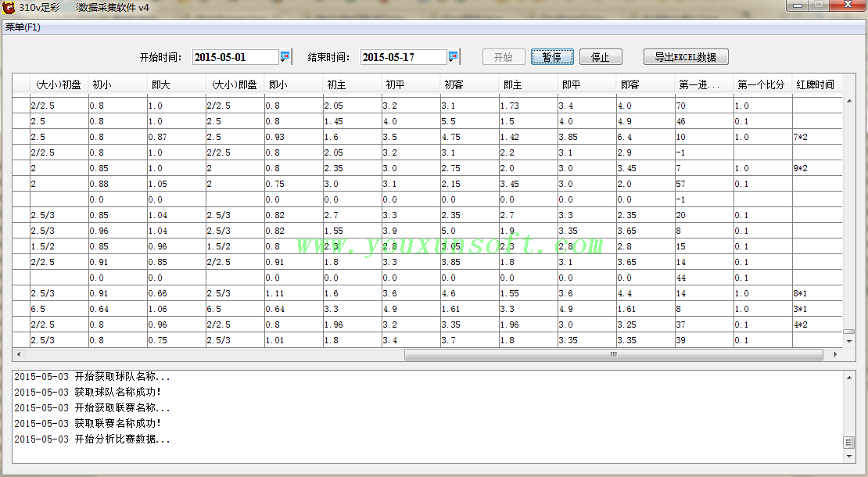
Task: Click the start date field 2015-05-01
Action: (x=235, y=57)
